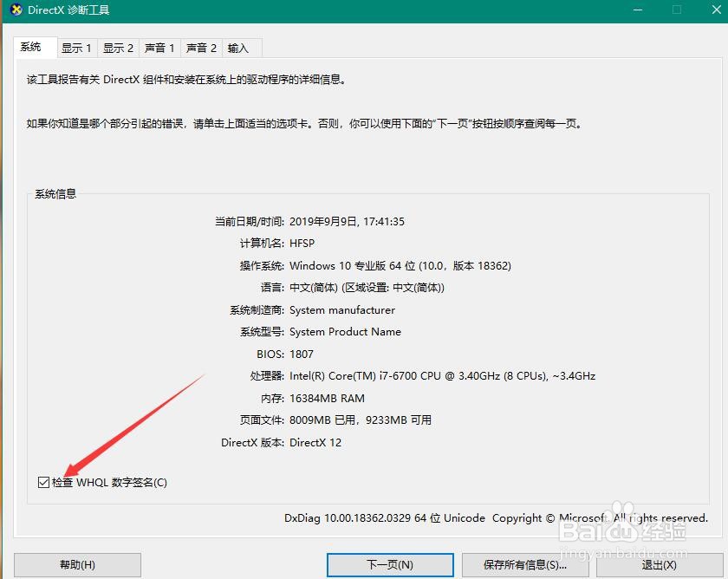Click the DirectX icon in the title bar
728x579 pixels.
click(x=16, y=10)
